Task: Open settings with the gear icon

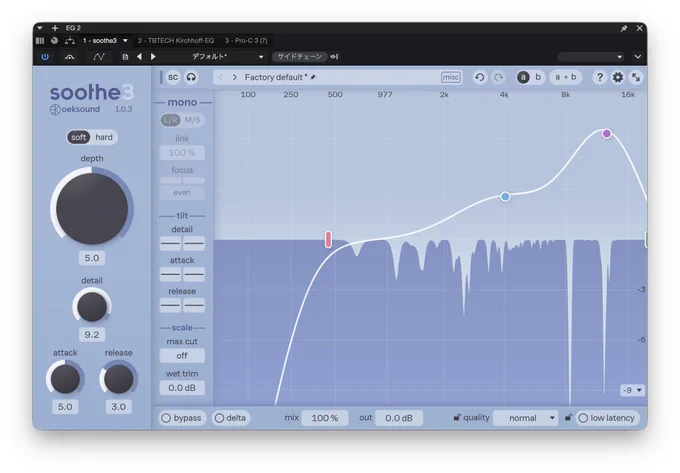Action: point(618,78)
